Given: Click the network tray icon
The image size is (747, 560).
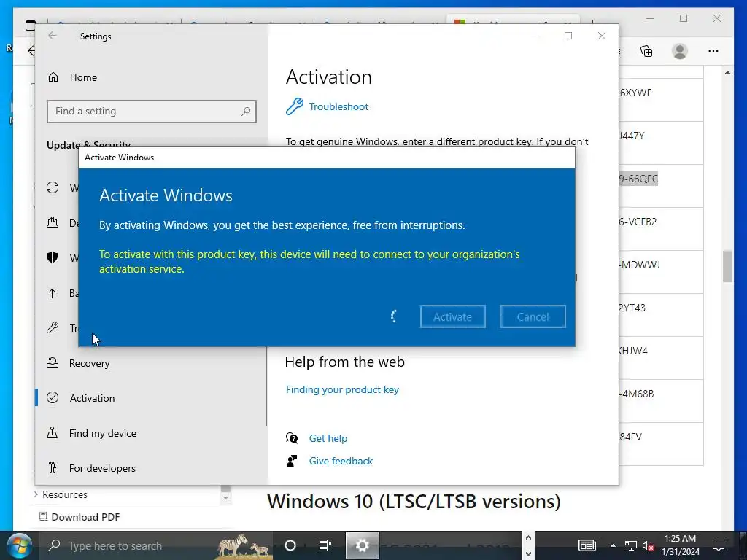Looking at the screenshot, I should click(631, 545).
